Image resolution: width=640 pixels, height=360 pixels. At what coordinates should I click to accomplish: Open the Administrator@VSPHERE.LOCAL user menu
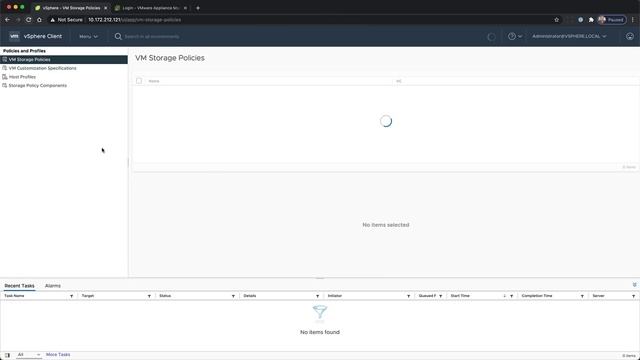click(x=569, y=36)
